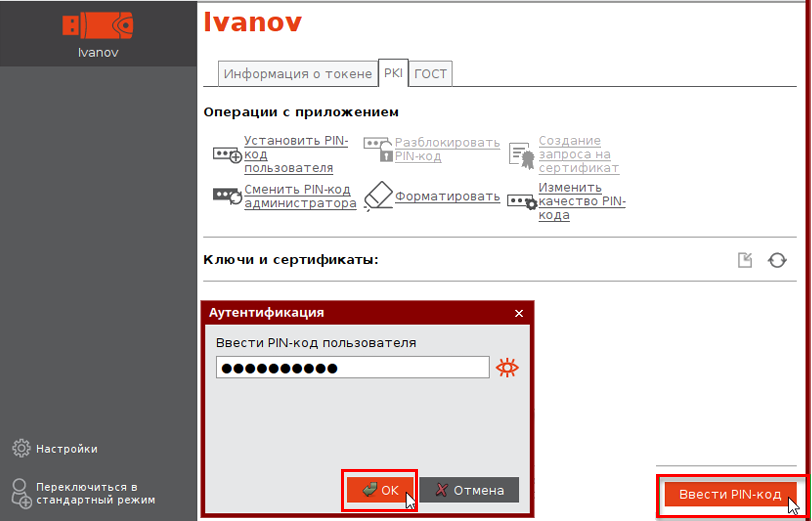Focus the user PIN-code input field
Viewport: 812px width, 521px height.
[x=352, y=368]
